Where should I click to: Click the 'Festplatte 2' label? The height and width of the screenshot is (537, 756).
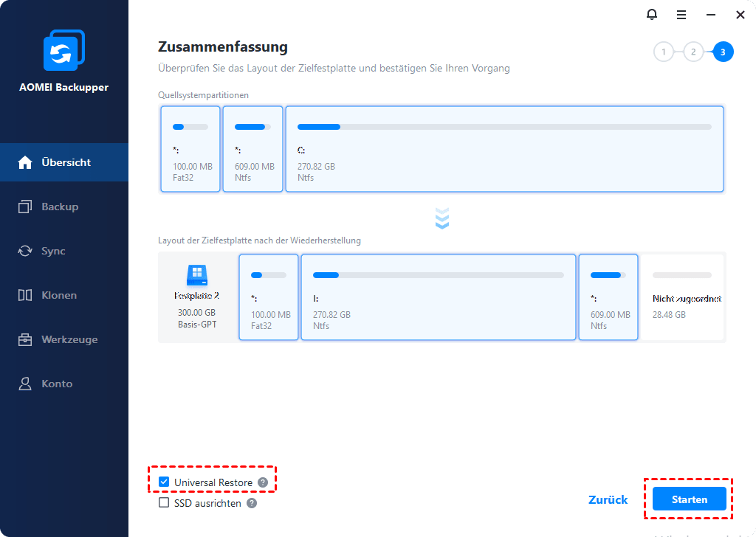click(x=196, y=296)
